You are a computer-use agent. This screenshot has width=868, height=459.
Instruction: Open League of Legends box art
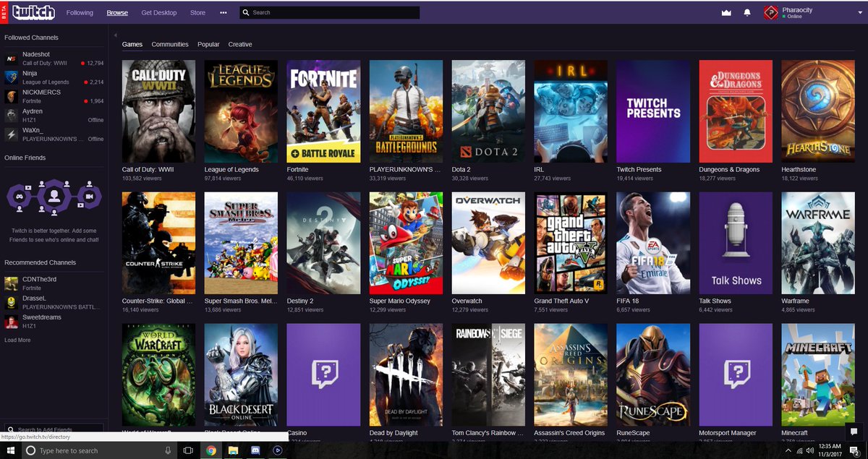coord(241,111)
